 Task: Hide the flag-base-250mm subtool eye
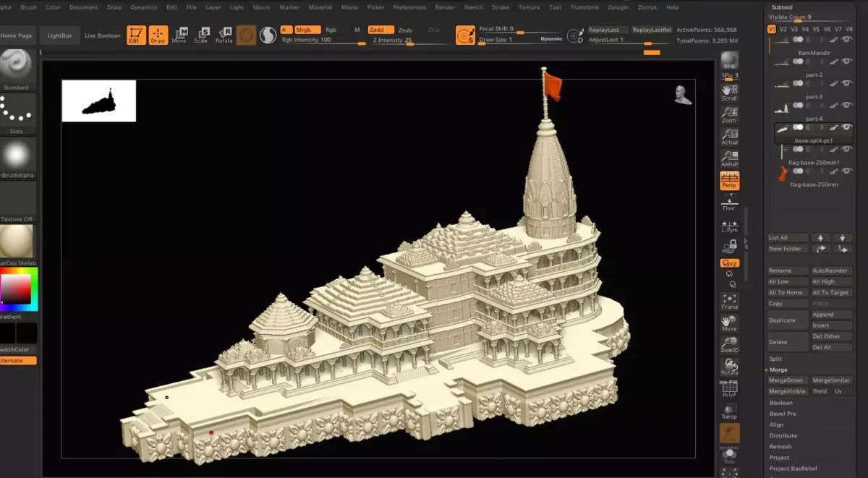point(846,171)
